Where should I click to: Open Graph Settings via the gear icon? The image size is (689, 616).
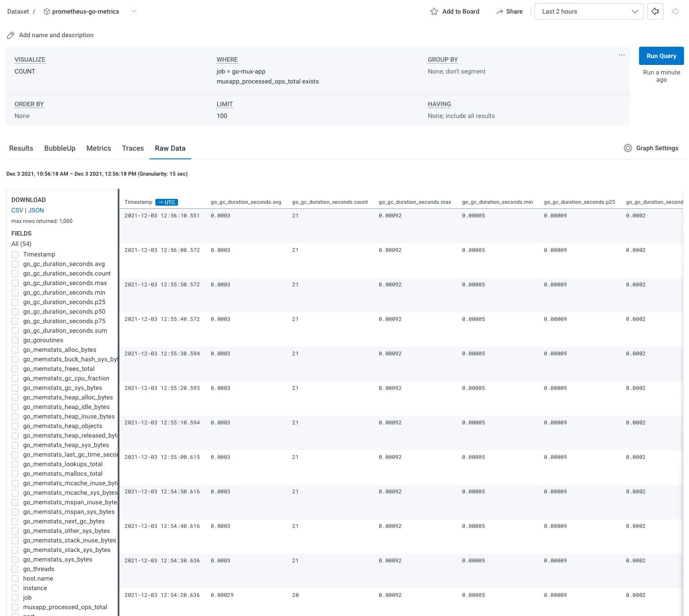click(628, 148)
